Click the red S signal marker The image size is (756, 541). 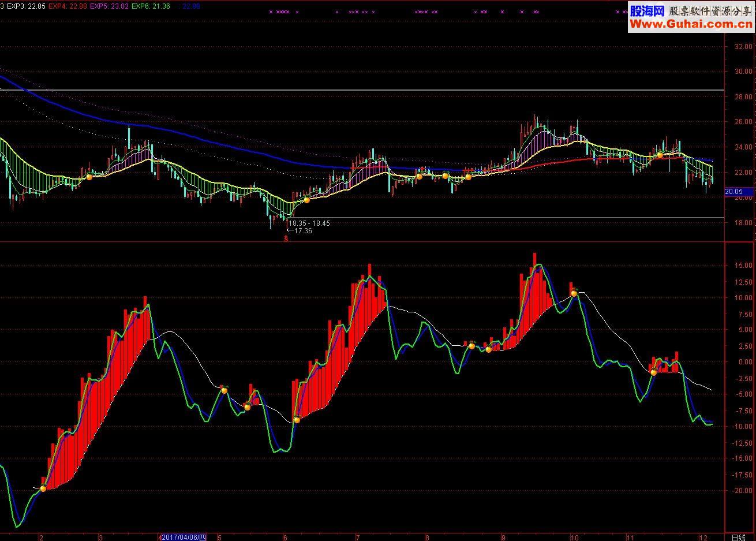coord(286,238)
